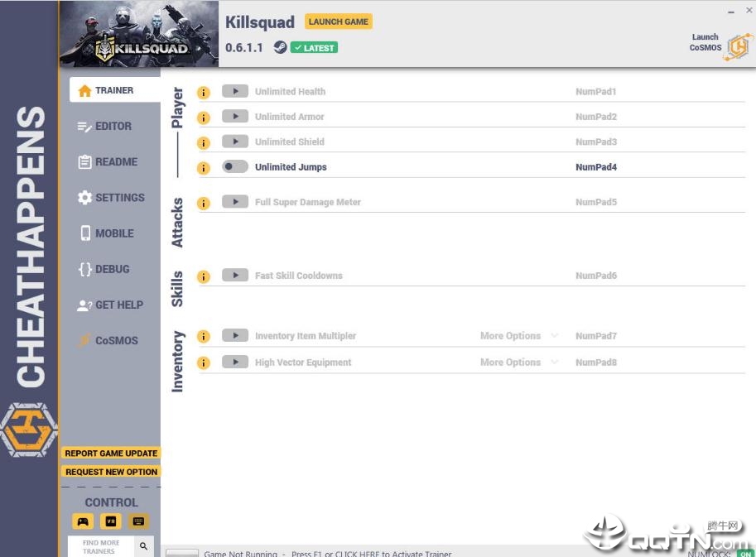Click the Launch CoSMOS hexagon icon

pos(738,46)
